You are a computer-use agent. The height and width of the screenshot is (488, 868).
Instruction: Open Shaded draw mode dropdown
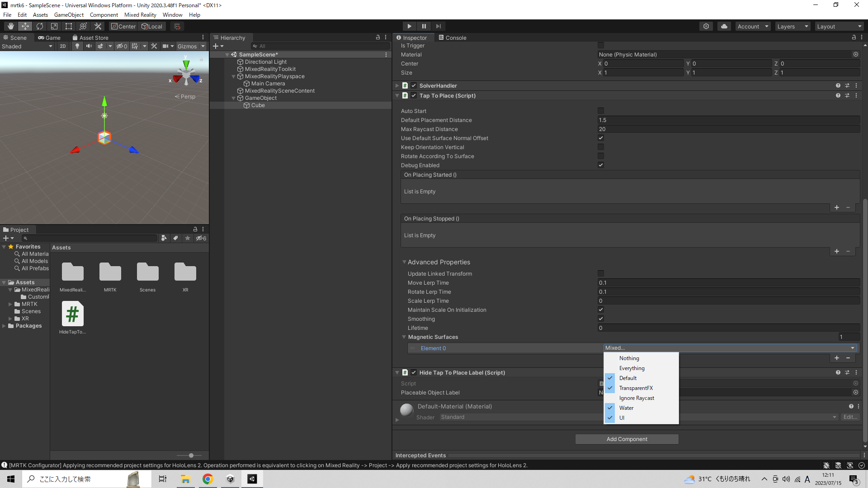coord(27,46)
